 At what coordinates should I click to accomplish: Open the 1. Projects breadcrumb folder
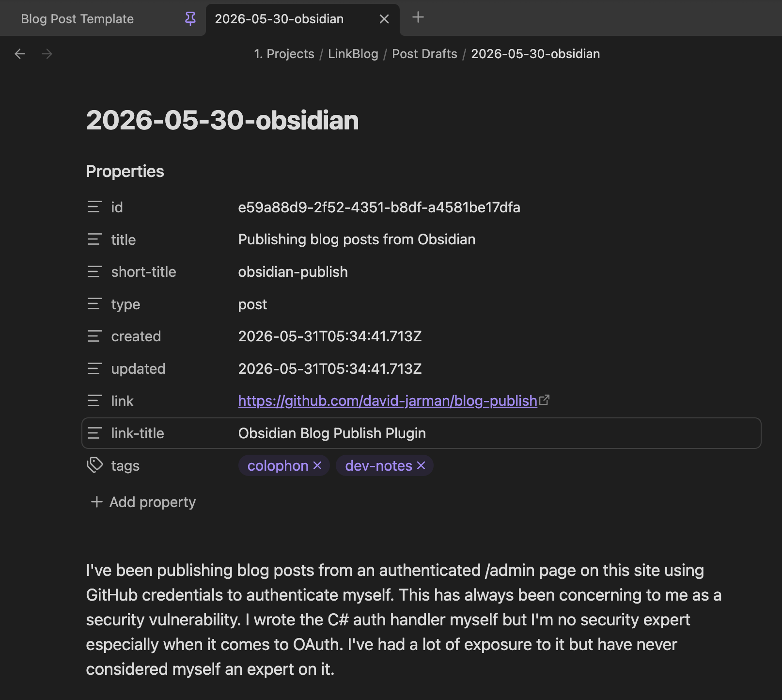tap(284, 54)
